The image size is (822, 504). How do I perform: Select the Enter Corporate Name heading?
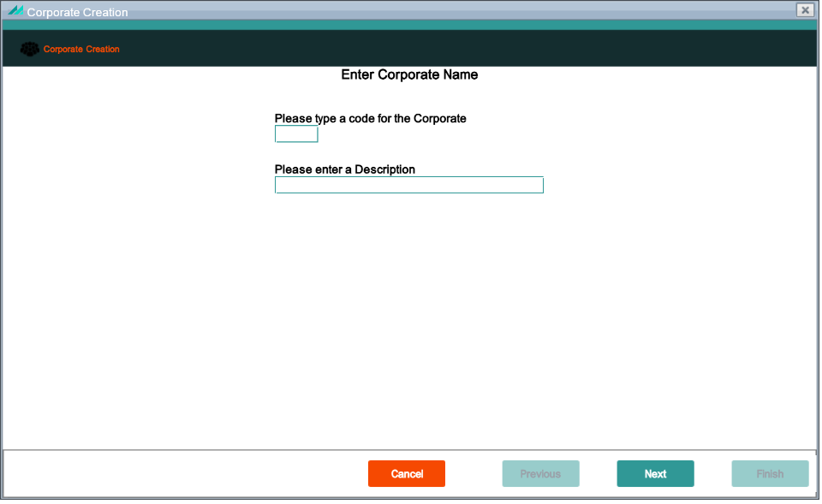click(x=409, y=75)
